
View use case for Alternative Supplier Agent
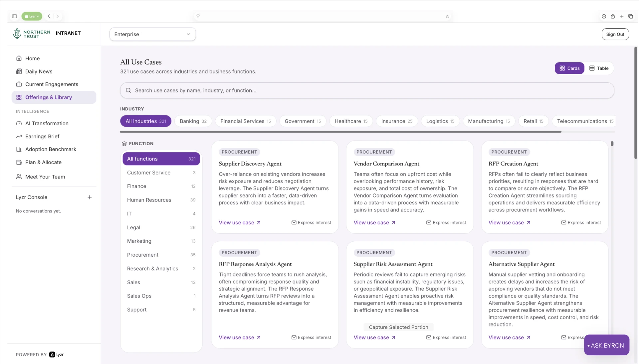click(x=510, y=338)
